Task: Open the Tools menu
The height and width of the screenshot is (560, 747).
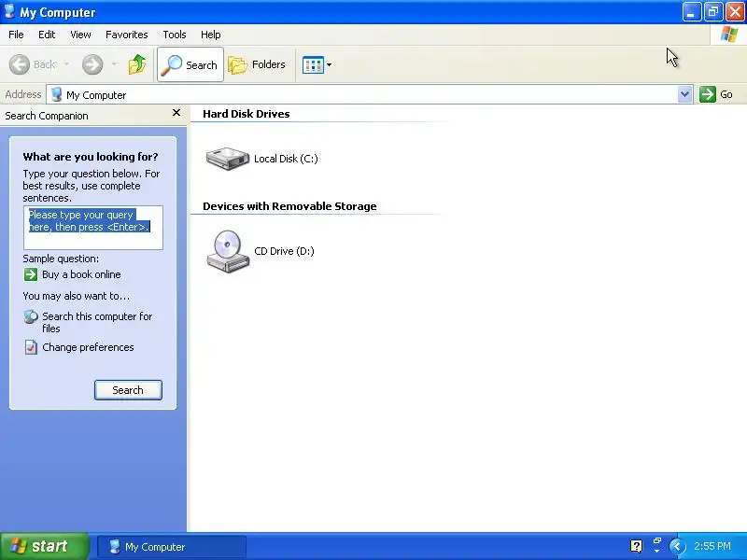Action: [x=175, y=35]
